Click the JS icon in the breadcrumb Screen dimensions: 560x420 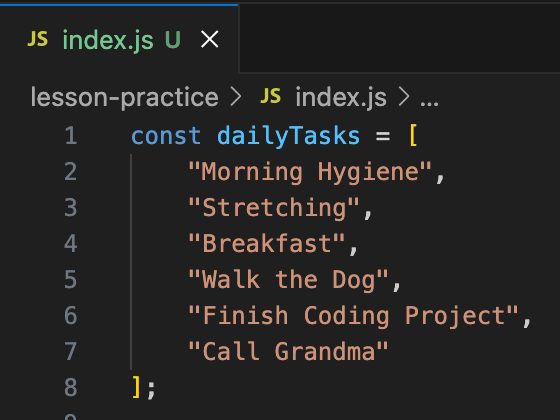[271, 96]
